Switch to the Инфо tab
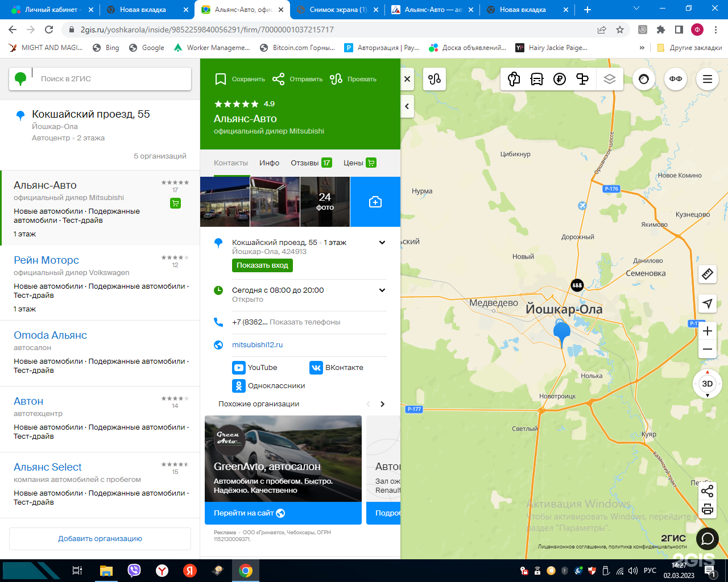Screen dimensions: 728x582 click(x=270, y=163)
